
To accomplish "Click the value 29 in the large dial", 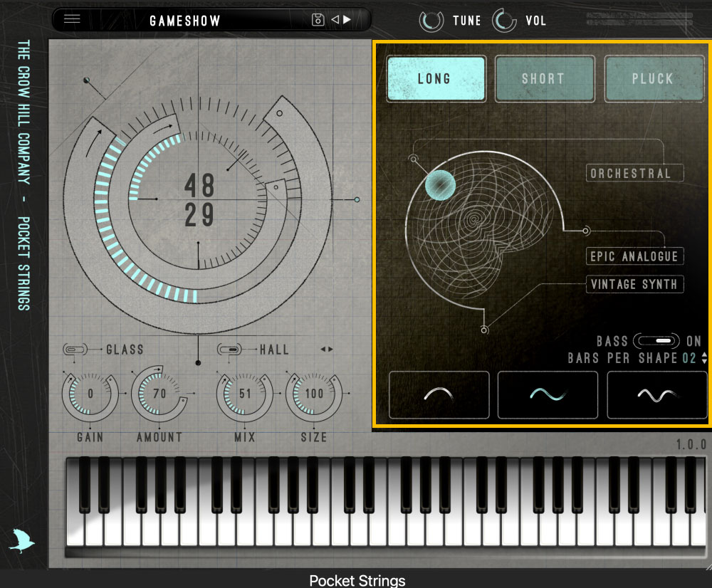I will pos(199,215).
